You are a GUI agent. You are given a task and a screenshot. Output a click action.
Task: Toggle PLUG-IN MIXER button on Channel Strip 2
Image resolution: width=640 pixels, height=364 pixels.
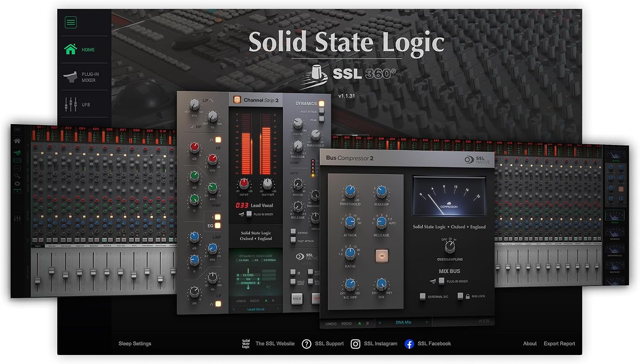click(249, 214)
